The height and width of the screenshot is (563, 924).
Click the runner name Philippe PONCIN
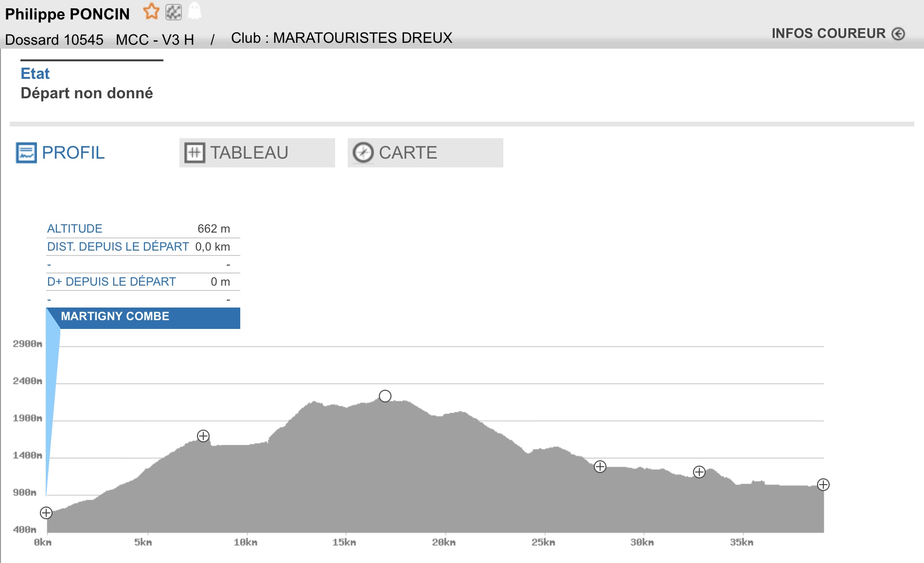point(67,14)
